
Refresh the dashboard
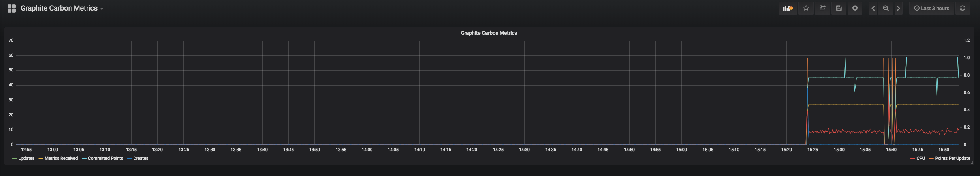point(963,8)
